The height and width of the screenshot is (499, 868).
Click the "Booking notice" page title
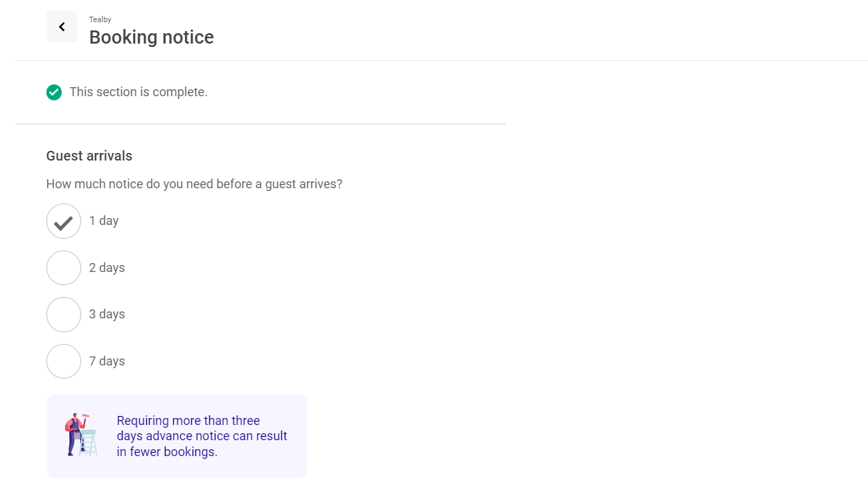click(x=151, y=37)
